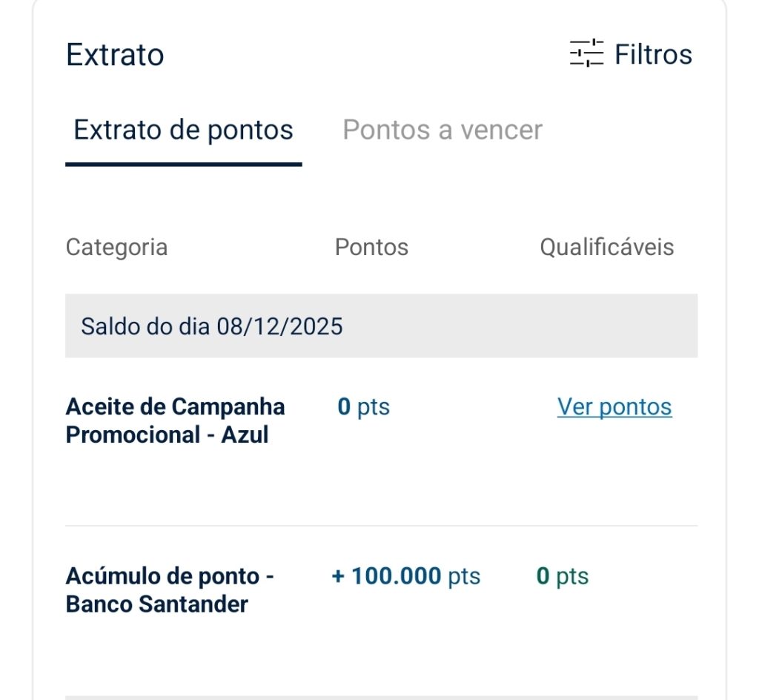This screenshot has width=759, height=700.
Task: Select the Extrato de pontos tab
Action: pos(183,130)
